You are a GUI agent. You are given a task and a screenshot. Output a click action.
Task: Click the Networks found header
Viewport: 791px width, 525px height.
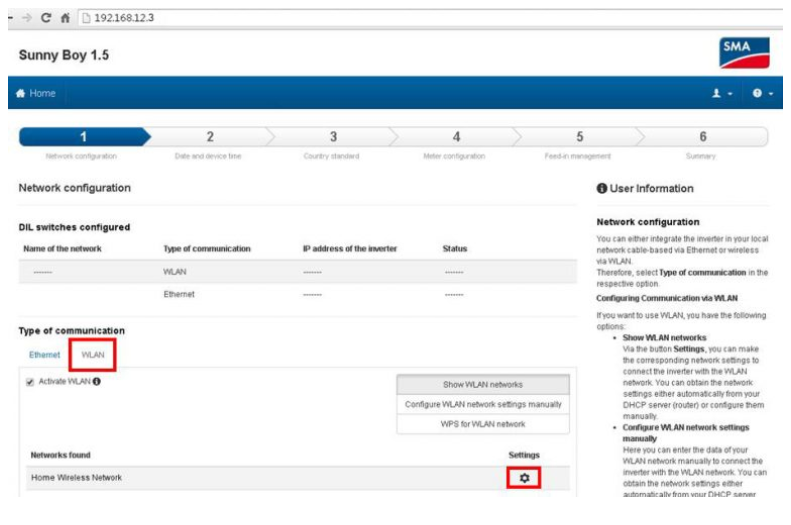(61, 455)
